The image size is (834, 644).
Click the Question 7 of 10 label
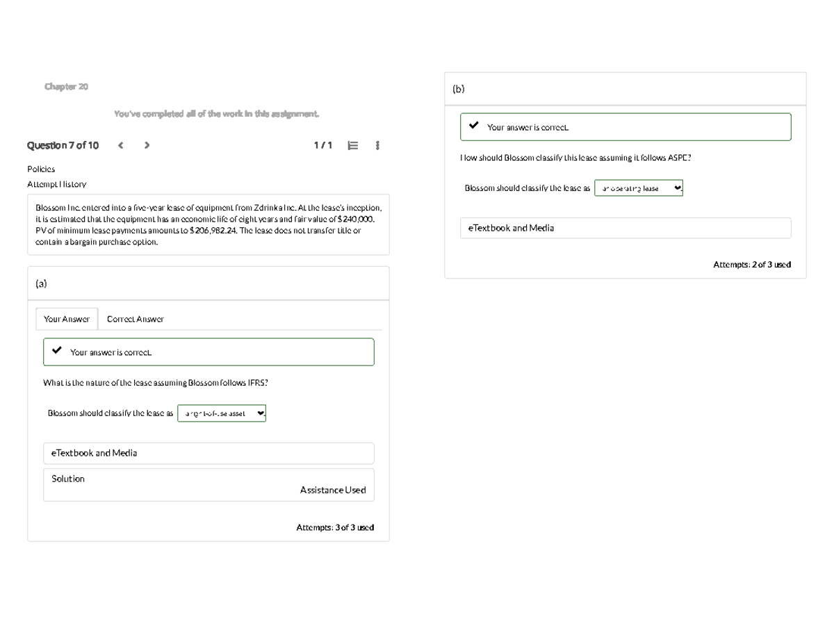coord(63,145)
